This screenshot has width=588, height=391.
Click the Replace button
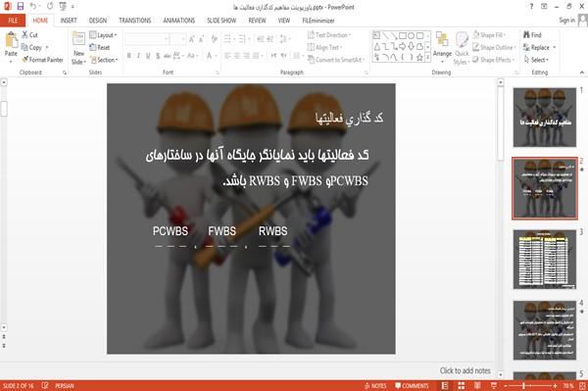(x=539, y=48)
